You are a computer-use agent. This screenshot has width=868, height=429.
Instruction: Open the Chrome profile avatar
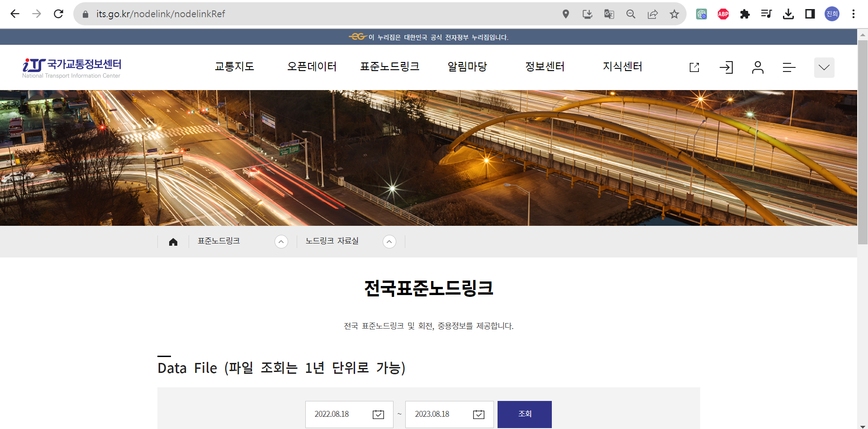(832, 14)
